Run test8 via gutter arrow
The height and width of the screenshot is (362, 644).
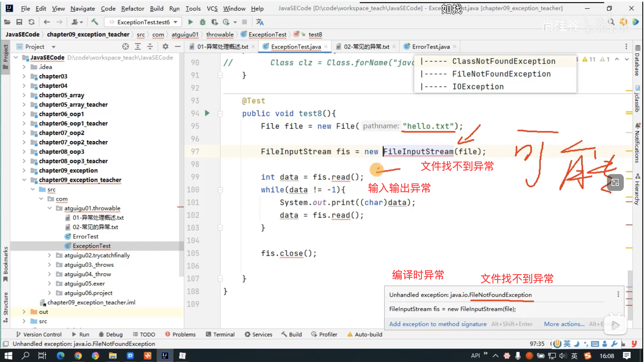(x=207, y=113)
